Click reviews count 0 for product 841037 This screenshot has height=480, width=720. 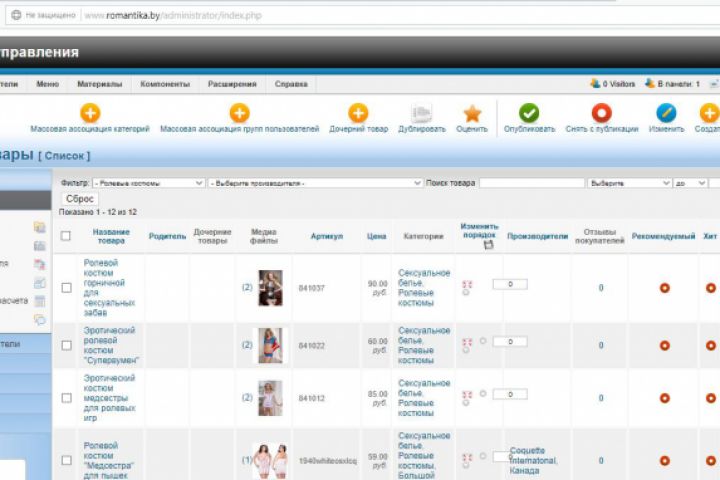[x=601, y=288]
